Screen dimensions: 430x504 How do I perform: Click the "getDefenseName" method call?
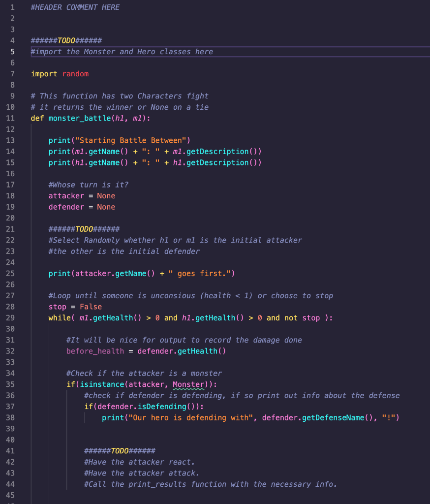tap(333, 417)
